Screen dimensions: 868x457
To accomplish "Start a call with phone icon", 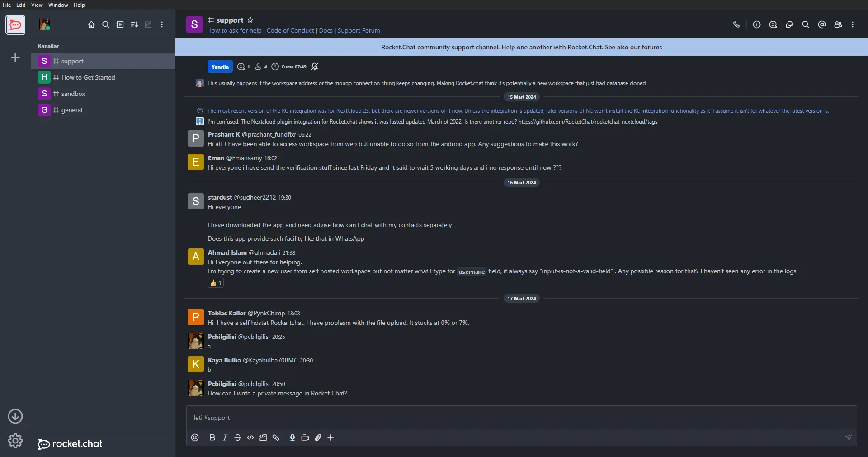I will (736, 24).
